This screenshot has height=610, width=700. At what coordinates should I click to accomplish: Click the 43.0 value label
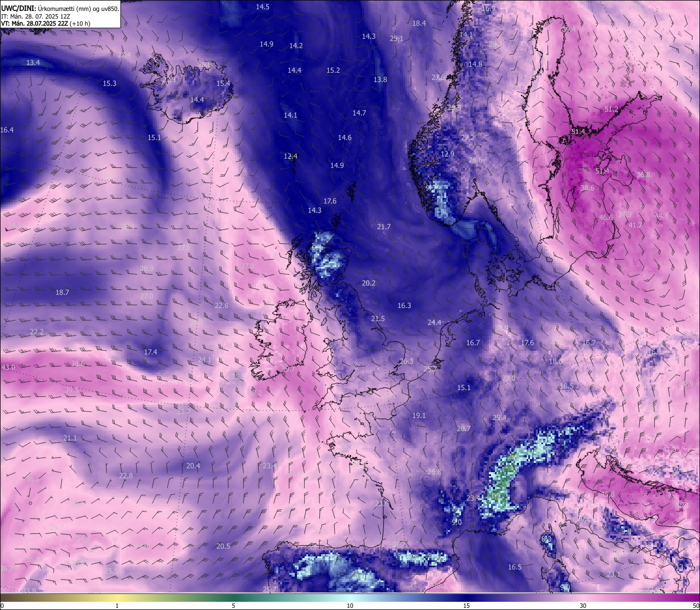tap(8, 368)
